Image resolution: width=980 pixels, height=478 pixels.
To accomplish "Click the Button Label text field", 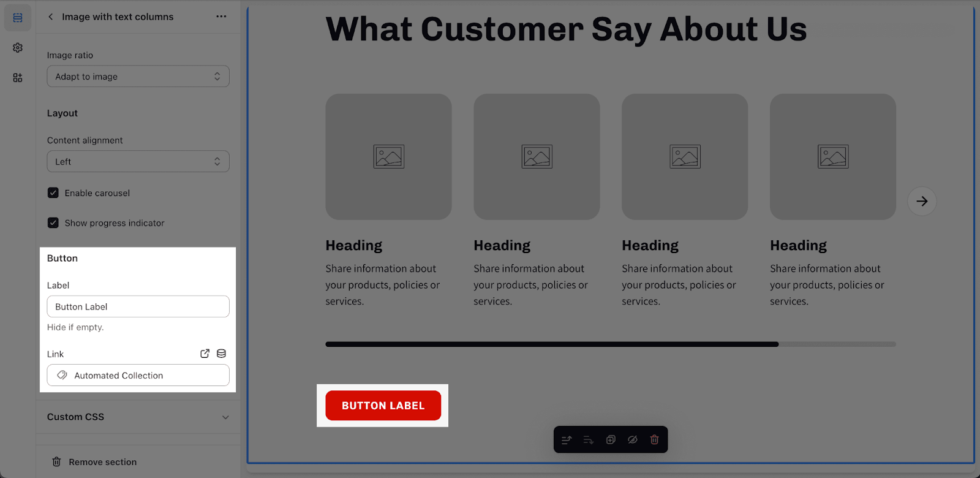I will pos(138,306).
